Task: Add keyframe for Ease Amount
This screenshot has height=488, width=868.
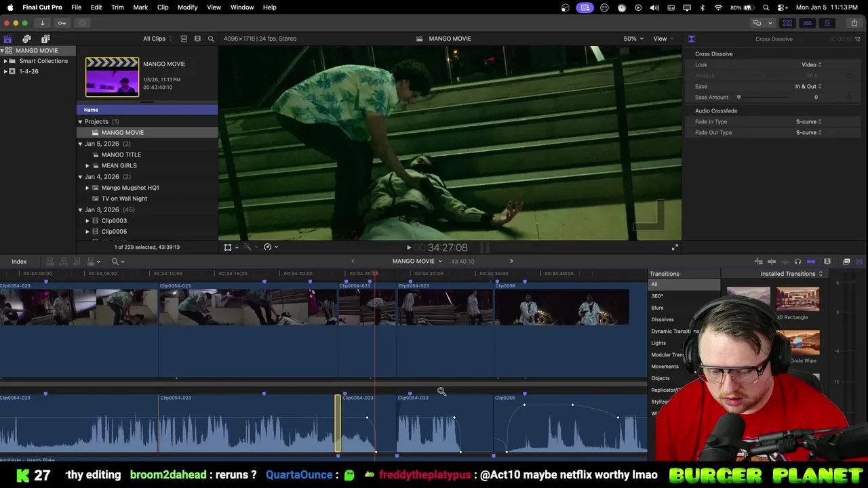Action: pyautogui.click(x=849, y=98)
